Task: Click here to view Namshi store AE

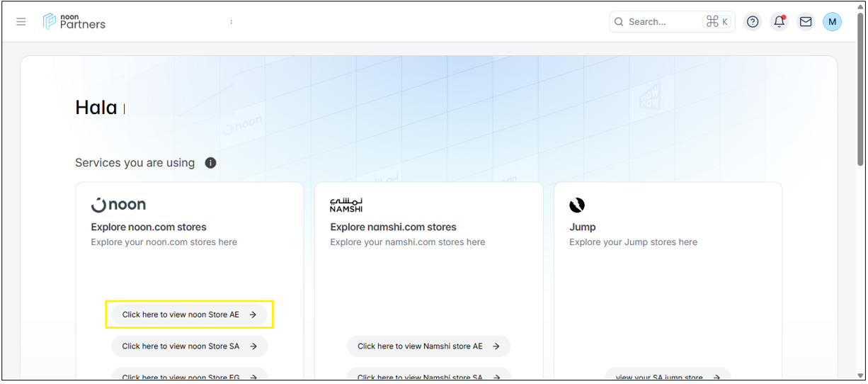Action: (x=428, y=346)
